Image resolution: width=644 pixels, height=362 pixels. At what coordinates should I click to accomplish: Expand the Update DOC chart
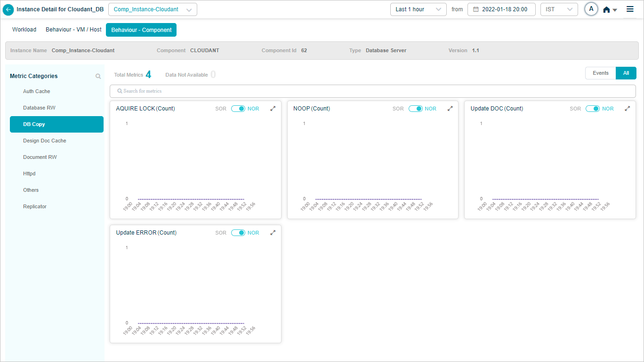627,109
